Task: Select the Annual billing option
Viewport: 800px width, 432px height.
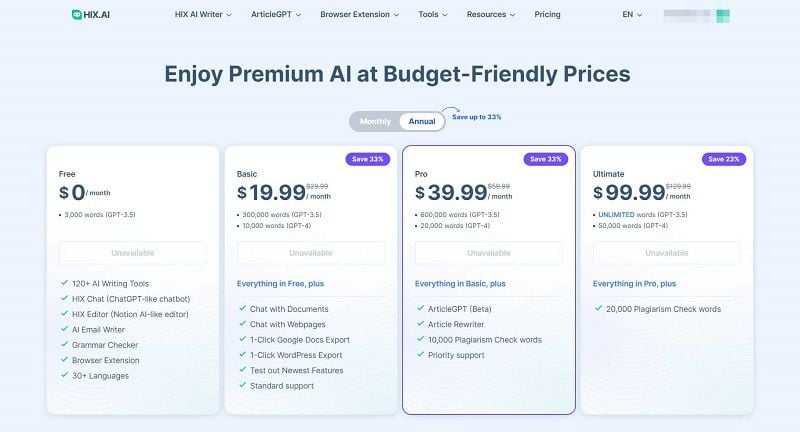Action: pyautogui.click(x=422, y=121)
